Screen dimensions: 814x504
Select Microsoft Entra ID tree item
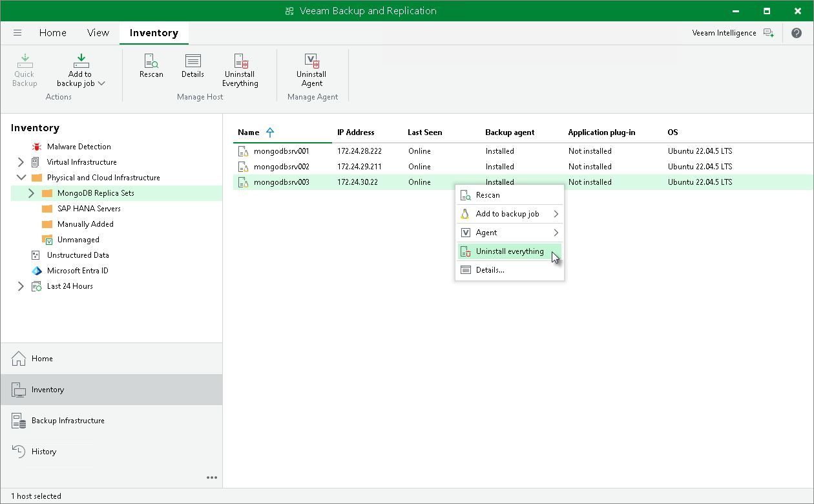(78, 271)
